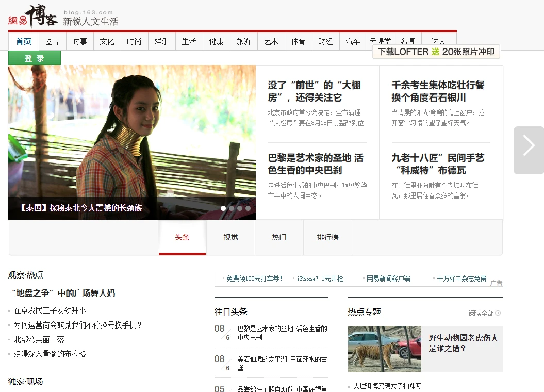Select the third carousel dot
The width and height of the screenshot is (544, 392).
click(240, 208)
